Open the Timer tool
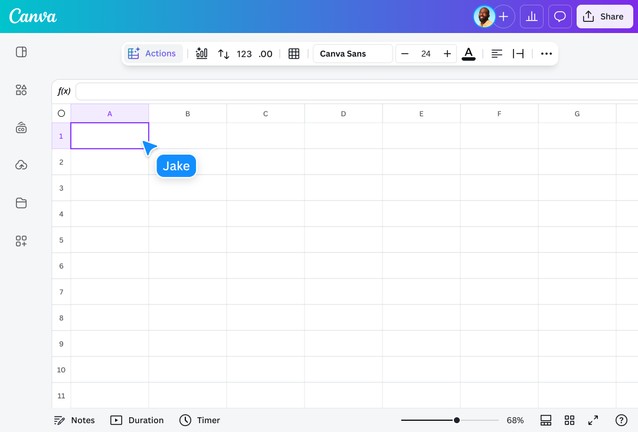638x432 pixels. [200, 420]
